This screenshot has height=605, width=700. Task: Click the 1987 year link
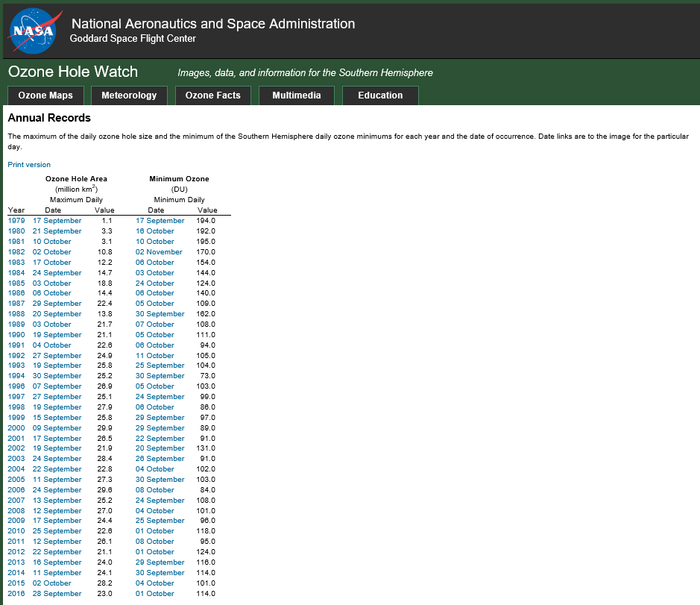click(x=16, y=304)
